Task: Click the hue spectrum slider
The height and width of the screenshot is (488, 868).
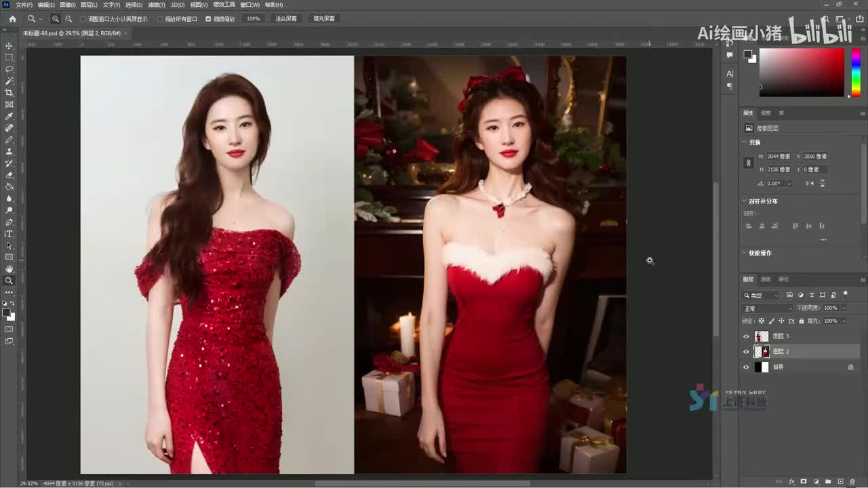Action: pos(856,73)
